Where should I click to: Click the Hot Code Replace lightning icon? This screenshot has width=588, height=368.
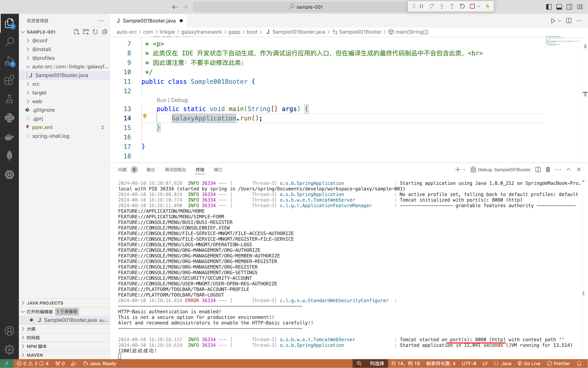coord(488,7)
